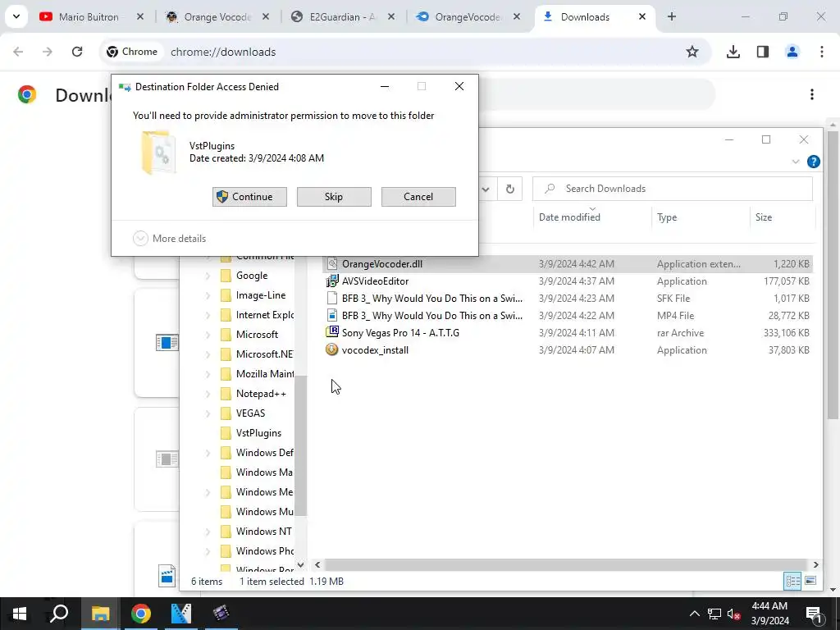The width and height of the screenshot is (840, 630).
Task: Refresh the Explorer folder view
Action: (510, 189)
